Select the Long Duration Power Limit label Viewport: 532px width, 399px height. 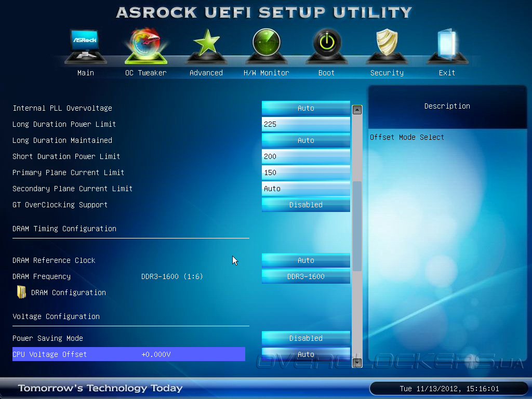(x=64, y=124)
